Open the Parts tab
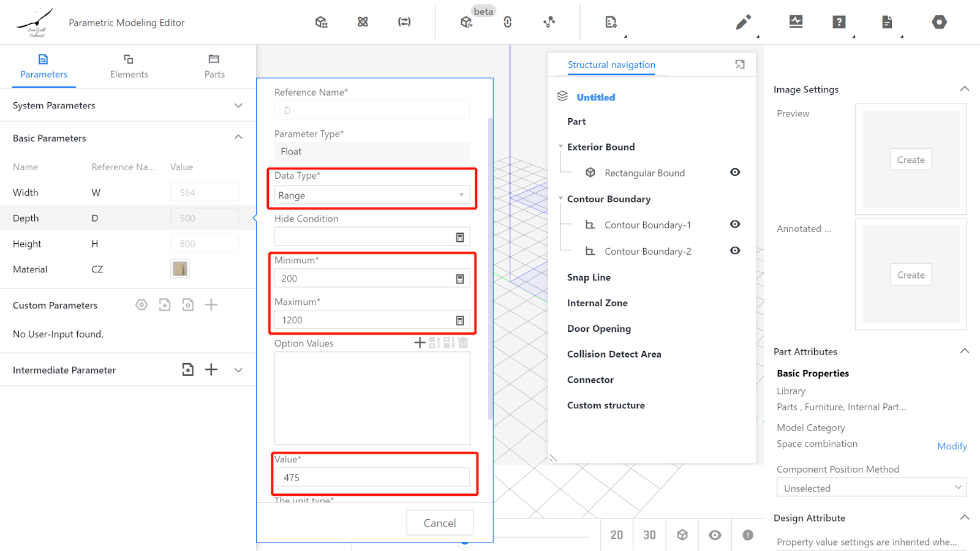The width and height of the screenshot is (980, 551). coord(214,66)
